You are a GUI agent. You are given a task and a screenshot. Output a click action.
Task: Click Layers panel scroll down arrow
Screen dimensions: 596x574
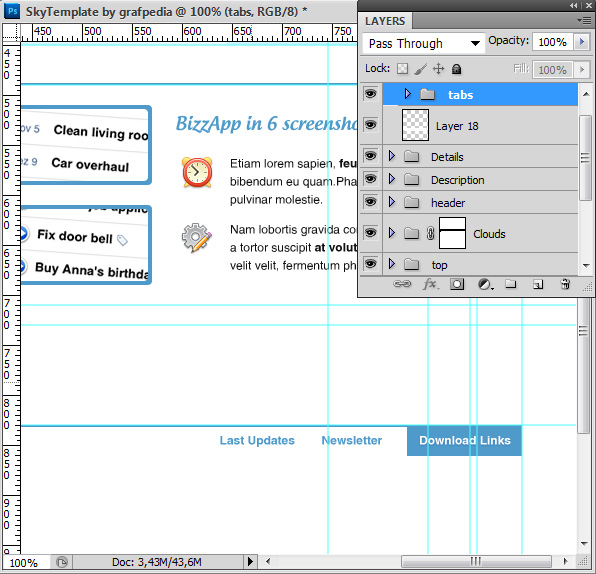click(586, 265)
